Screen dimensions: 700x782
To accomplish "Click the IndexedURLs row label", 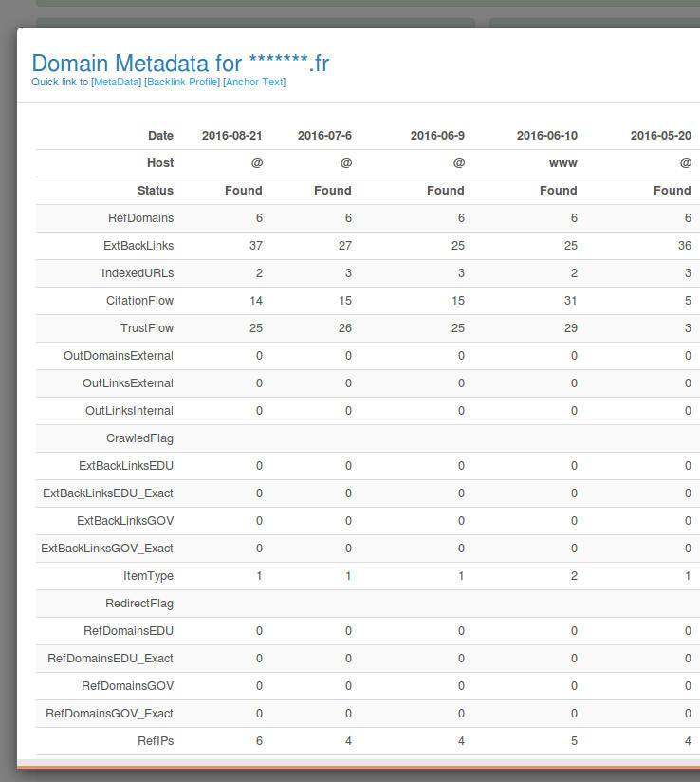I will 138,272.
